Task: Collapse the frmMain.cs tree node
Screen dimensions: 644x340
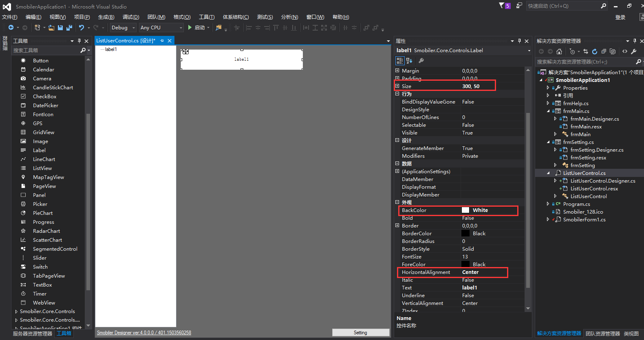Action: point(548,111)
